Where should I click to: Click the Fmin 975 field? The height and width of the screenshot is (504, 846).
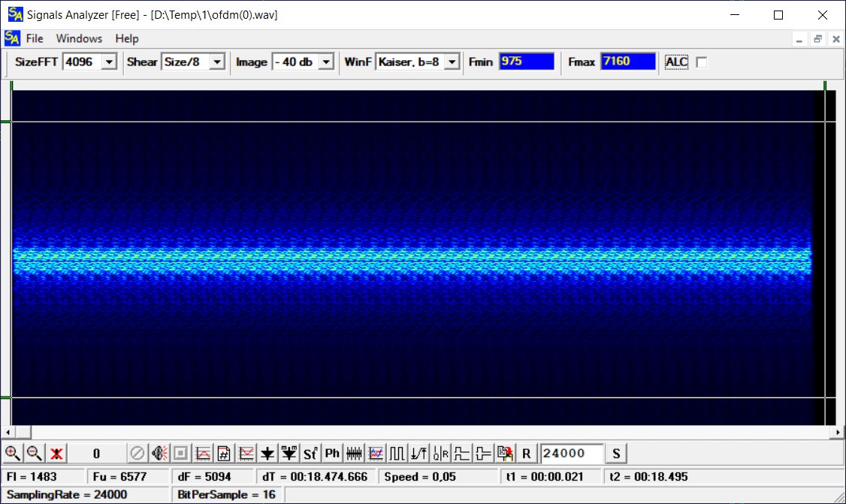[x=526, y=62]
